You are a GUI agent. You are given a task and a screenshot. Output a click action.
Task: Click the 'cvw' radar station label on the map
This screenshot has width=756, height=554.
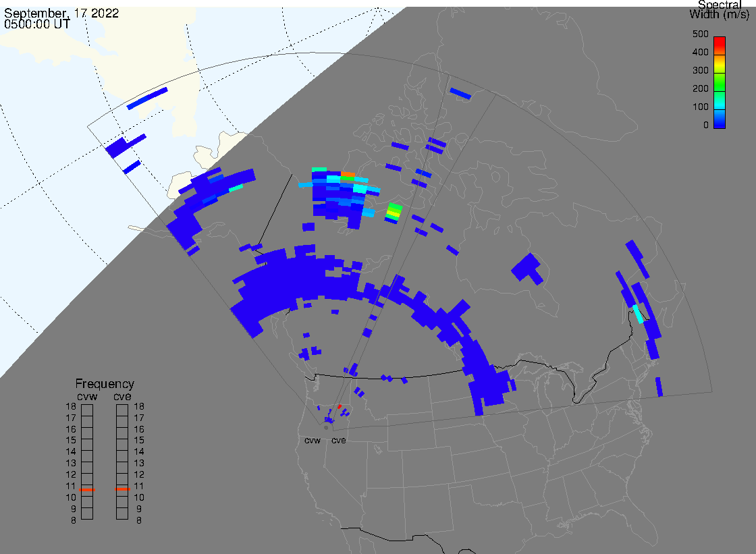click(x=313, y=441)
